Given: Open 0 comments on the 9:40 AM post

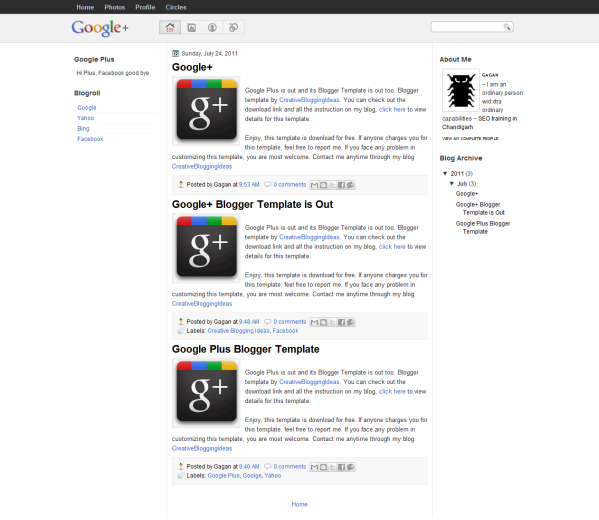Looking at the screenshot, I should pos(290,467).
